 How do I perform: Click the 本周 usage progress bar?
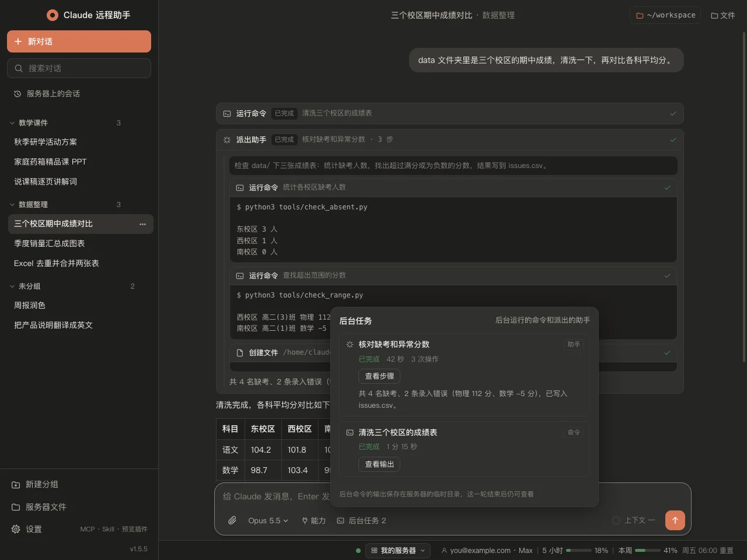pyautogui.click(x=648, y=551)
